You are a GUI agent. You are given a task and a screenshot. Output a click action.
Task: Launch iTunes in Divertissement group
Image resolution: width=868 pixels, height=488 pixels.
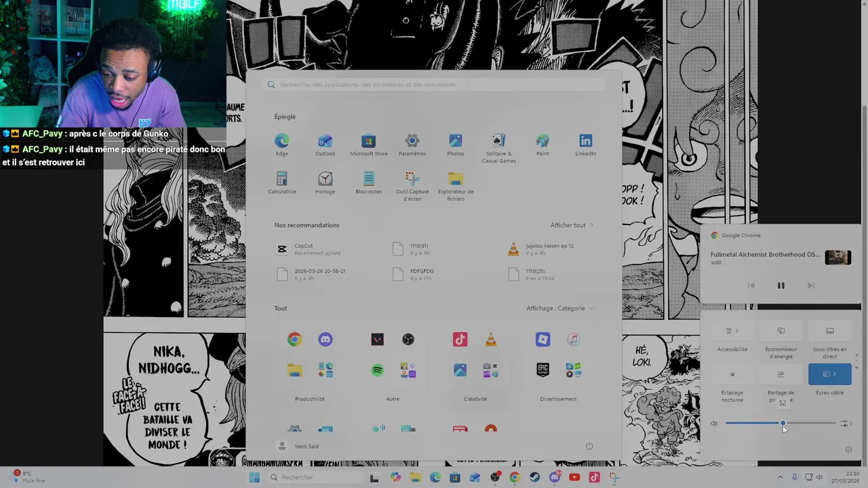pyautogui.click(x=574, y=340)
